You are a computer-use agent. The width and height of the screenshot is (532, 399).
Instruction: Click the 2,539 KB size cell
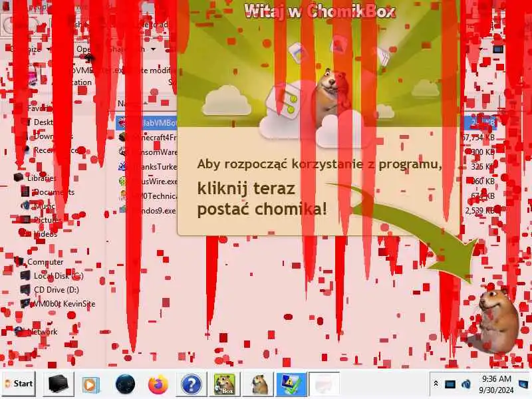pos(480,210)
